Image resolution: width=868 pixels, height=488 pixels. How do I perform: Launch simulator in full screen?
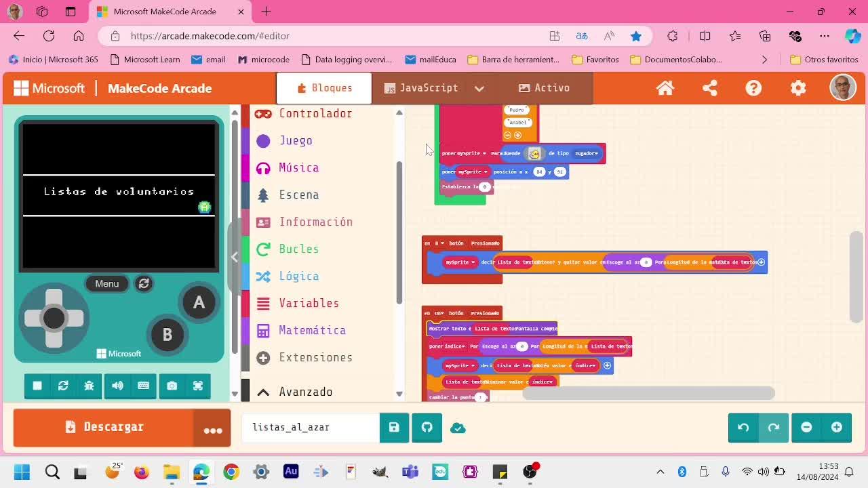pyautogui.click(x=197, y=386)
